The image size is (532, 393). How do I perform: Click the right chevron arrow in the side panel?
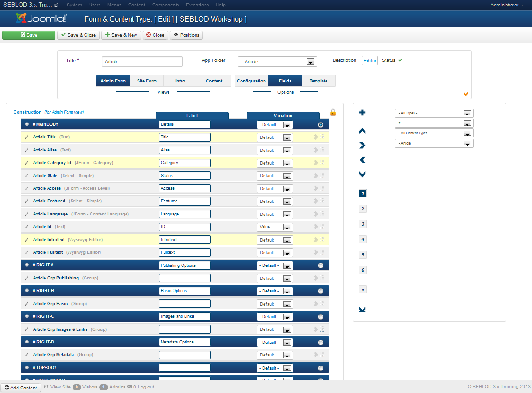click(362, 145)
